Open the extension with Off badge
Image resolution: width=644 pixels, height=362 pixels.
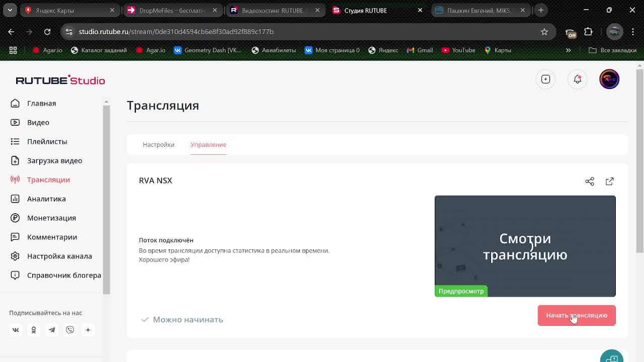point(571,33)
